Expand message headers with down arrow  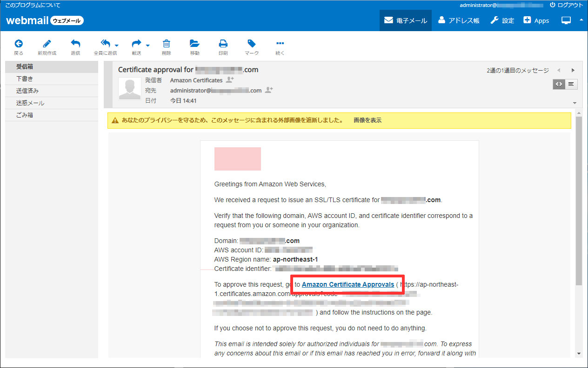pos(575,103)
